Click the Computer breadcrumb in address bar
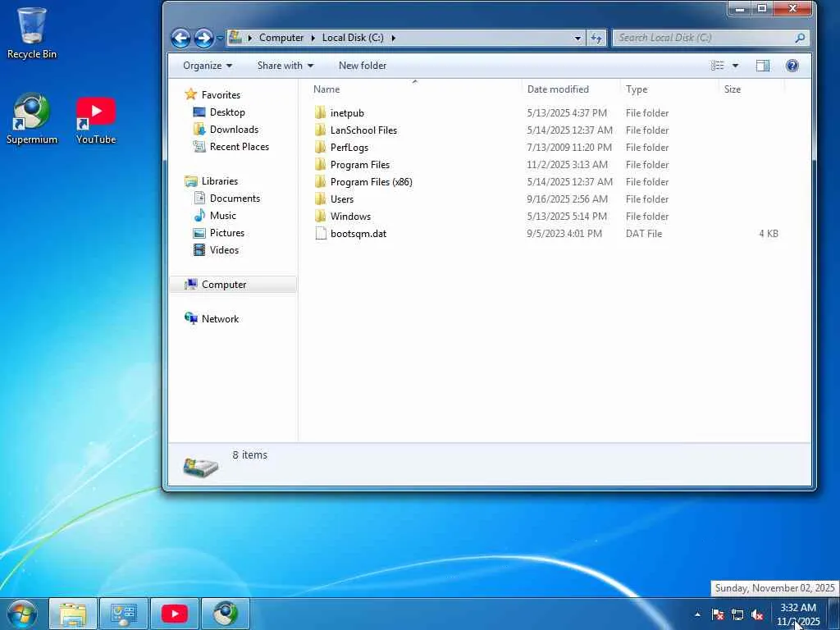 [x=281, y=38]
